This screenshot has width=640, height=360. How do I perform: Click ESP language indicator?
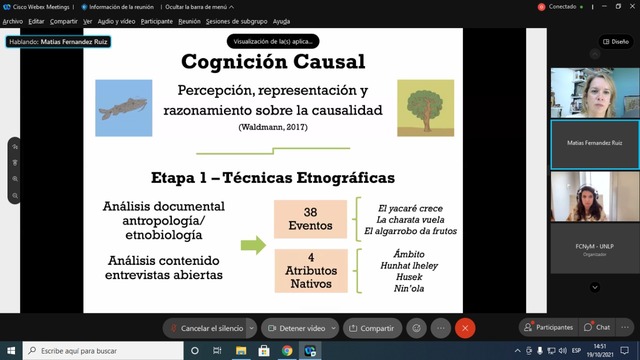[576, 351]
